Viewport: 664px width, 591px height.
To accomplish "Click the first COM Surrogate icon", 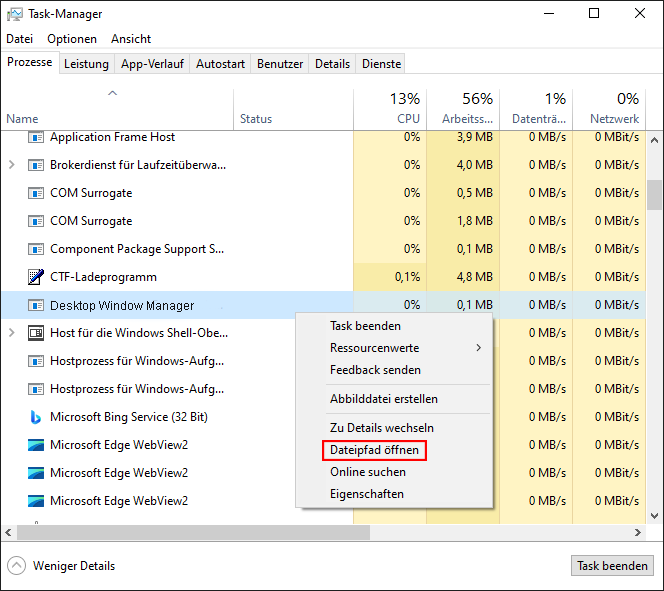I will point(36,193).
